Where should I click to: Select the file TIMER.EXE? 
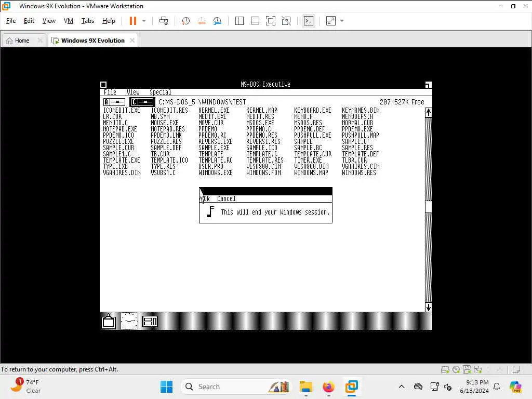[308, 160]
